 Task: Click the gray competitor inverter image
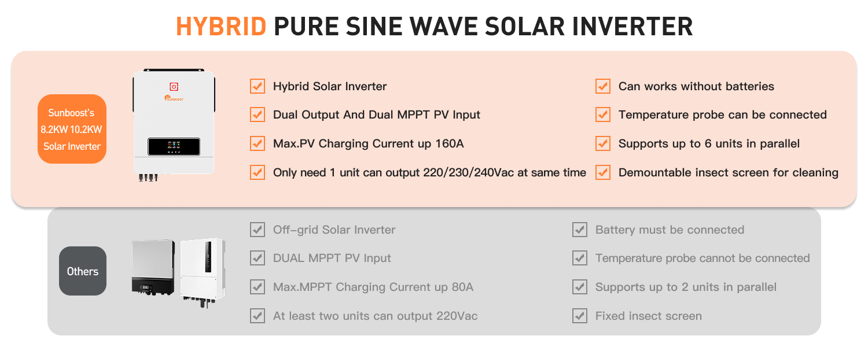(153, 267)
